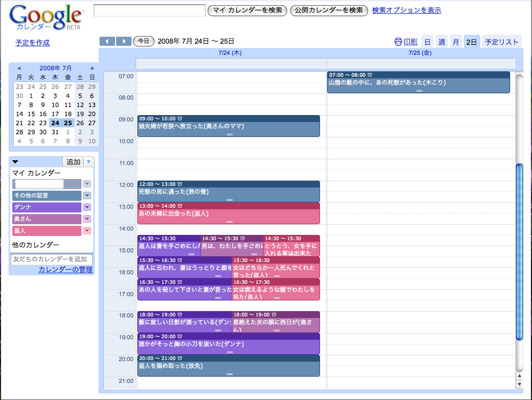The image size is (532, 400).
Task: Click the 追加 button
Action: point(73,162)
